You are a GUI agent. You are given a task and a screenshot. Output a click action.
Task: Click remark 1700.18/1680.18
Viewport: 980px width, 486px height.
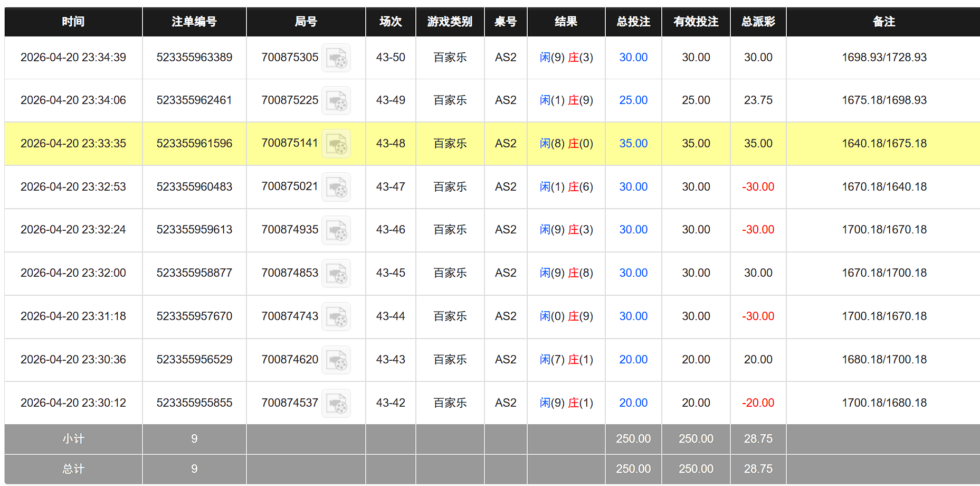coord(884,403)
